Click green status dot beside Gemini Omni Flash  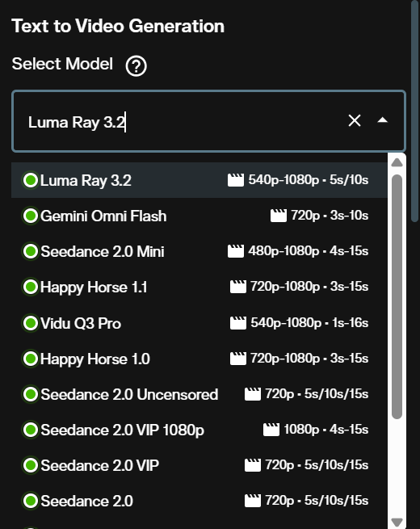(31, 216)
